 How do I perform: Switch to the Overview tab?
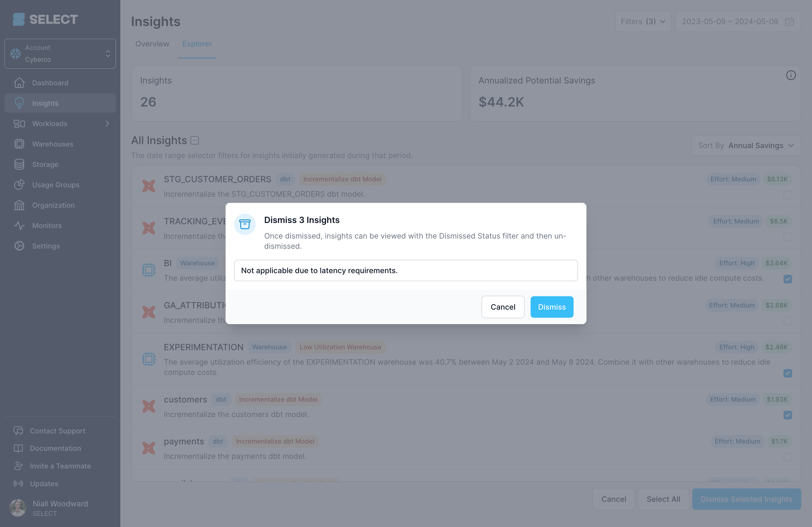click(152, 43)
